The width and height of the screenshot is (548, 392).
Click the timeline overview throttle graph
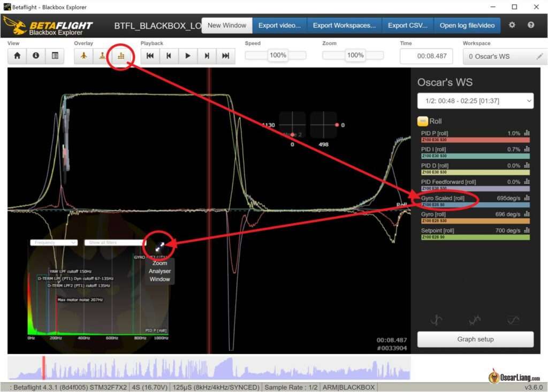tap(209, 368)
